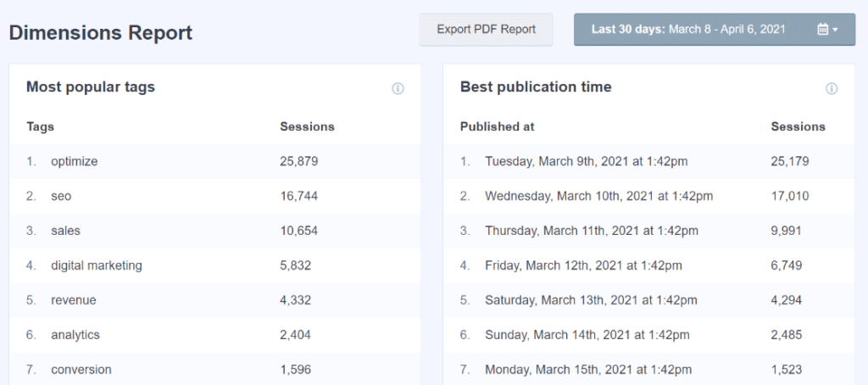This screenshot has width=868, height=385.
Task: Click Friday, March 12th publication row
Action: coord(583,265)
